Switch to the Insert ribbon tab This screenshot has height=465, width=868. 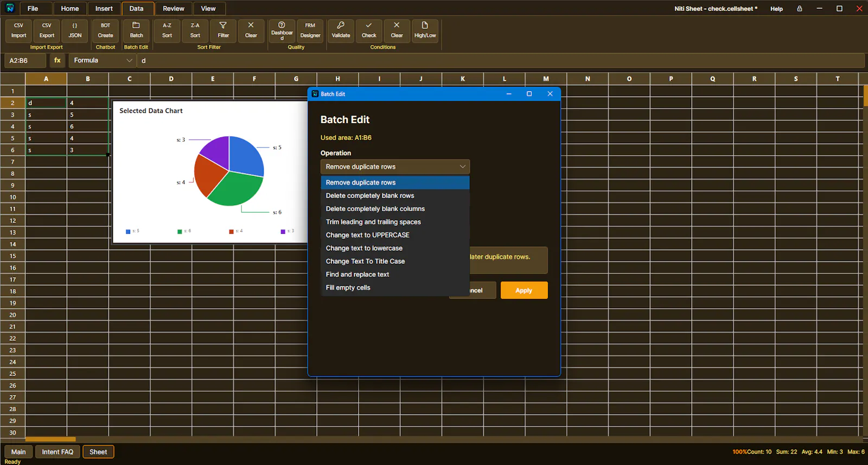tap(104, 9)
